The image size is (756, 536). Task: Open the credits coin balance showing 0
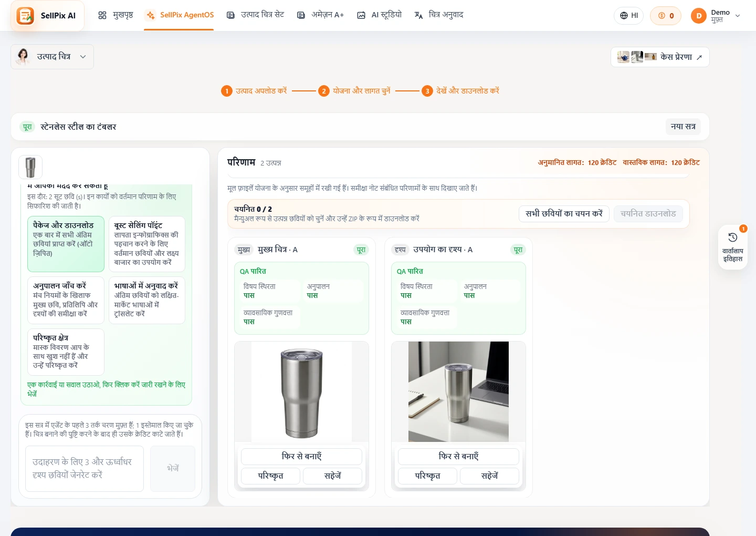pyautogui.click(x=666, y=16)
